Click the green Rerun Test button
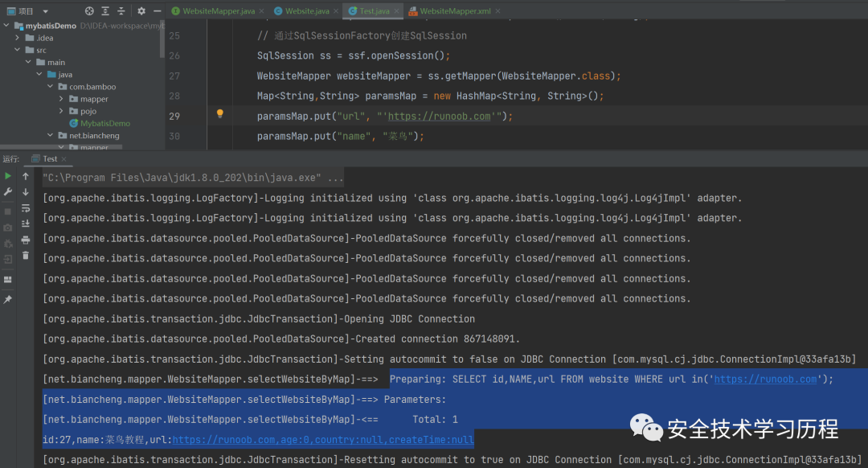This screenshot has height=468, width=868. pyautogui.click(x=8, y=175)
